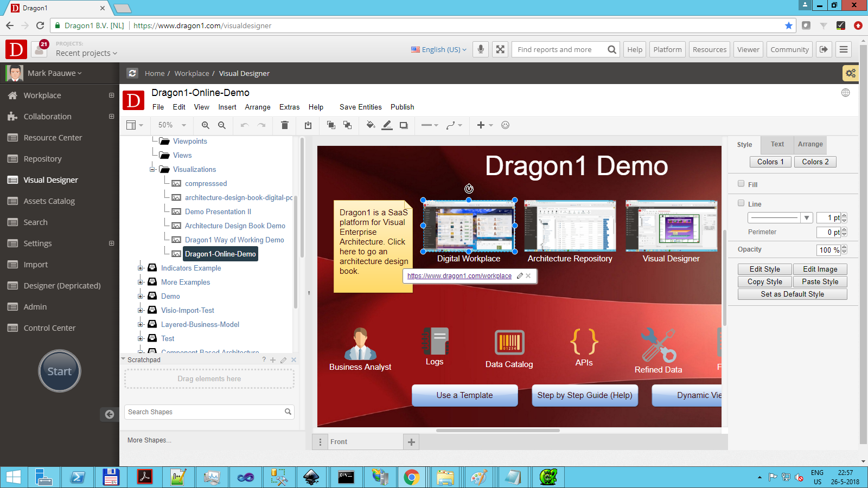Click the Publish menu item
The image size is (868, 488).
pos(403,107)
